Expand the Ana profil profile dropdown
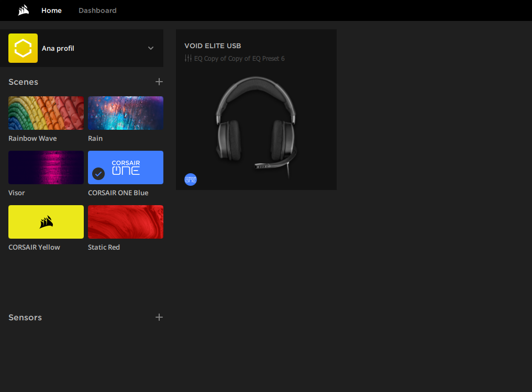Screen dimensions: 532x392 151,48
